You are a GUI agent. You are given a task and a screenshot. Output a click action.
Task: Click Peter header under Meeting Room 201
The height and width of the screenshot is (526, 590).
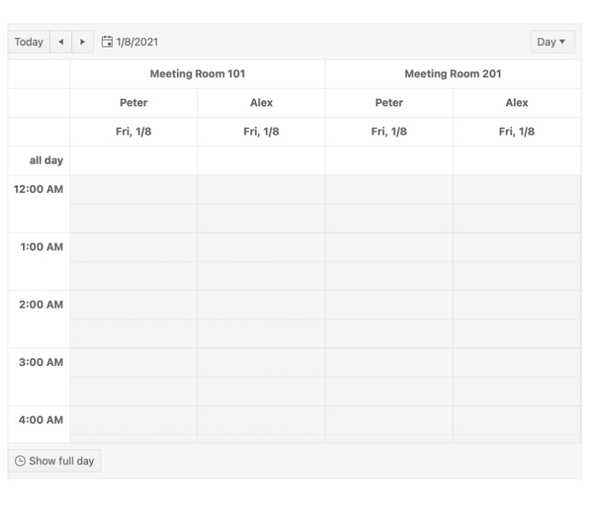coord(389,103)
